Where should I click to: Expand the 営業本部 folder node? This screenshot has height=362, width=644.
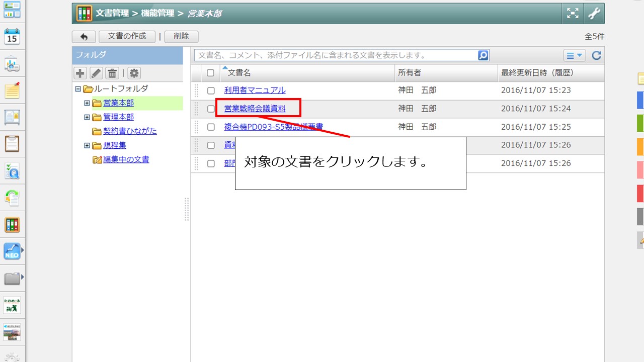(x=86, y=103)
